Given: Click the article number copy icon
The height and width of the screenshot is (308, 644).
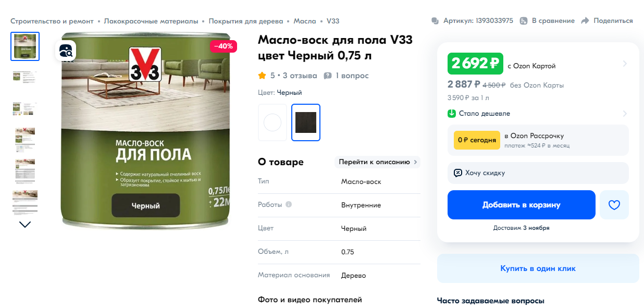Looking at the screenshot, I should (435, 21).
